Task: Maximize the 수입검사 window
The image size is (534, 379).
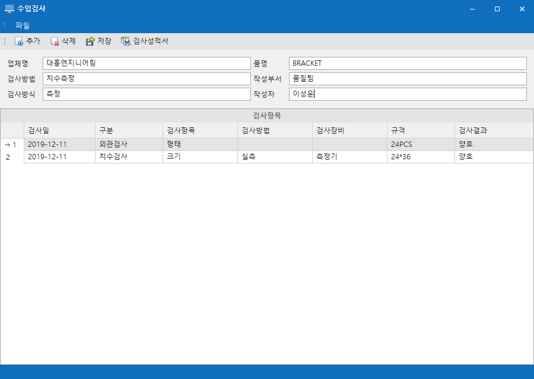Action: 497,9
